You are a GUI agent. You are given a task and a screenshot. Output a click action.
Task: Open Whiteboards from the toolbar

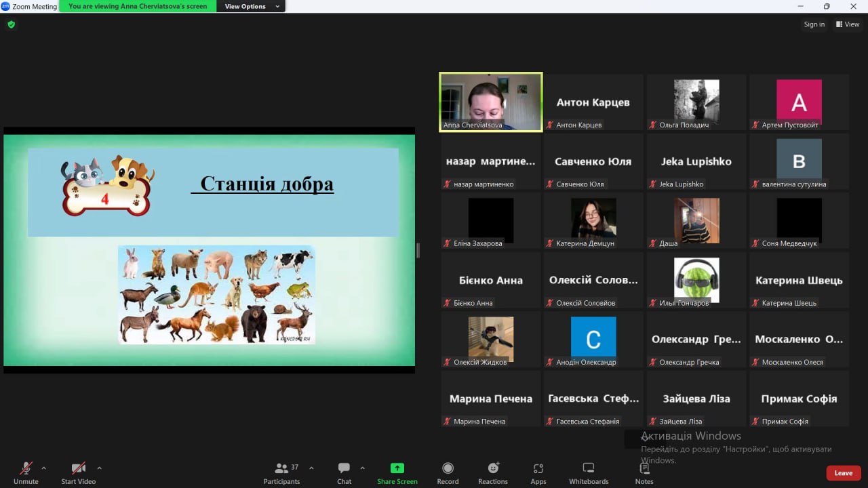click(589, 468)
